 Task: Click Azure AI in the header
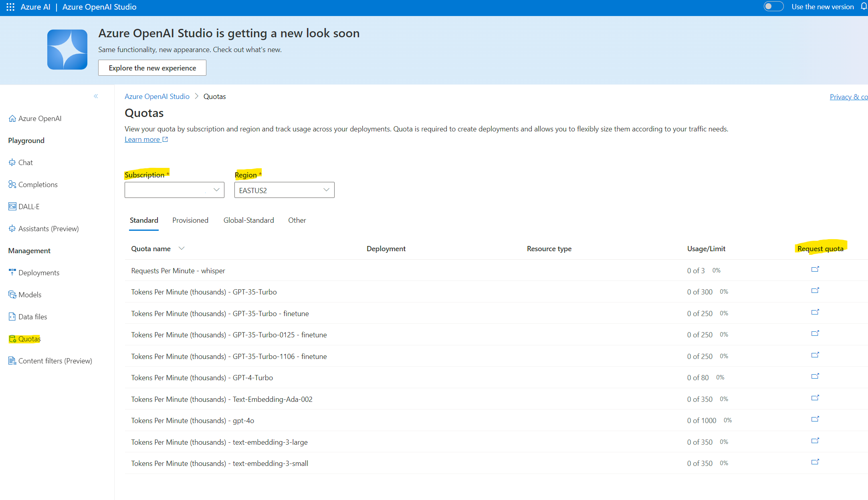35,7
